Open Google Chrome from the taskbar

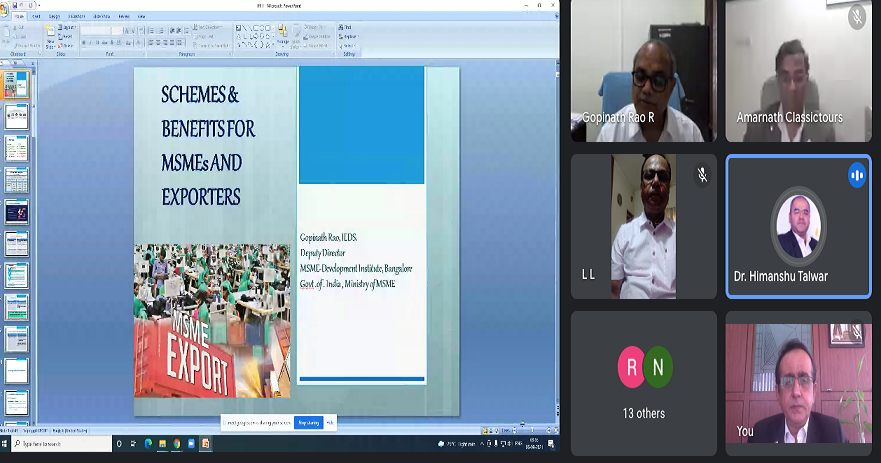pos(177,443)
